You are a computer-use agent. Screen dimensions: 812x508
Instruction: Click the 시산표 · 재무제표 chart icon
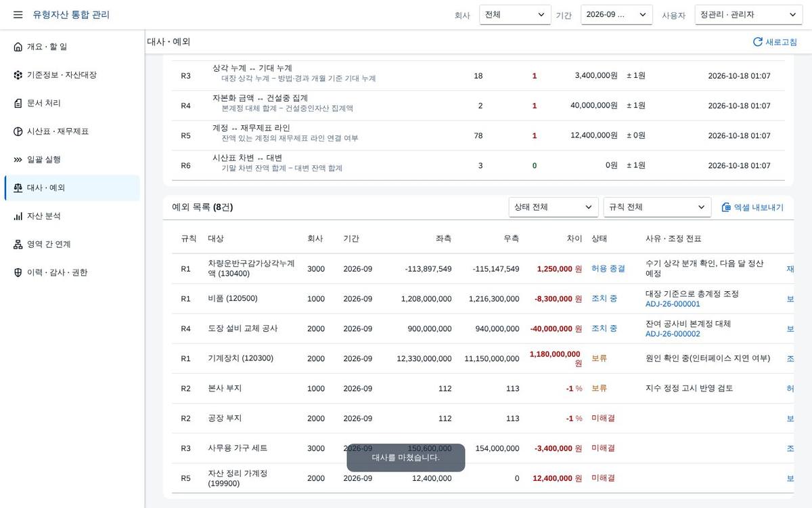18,131
